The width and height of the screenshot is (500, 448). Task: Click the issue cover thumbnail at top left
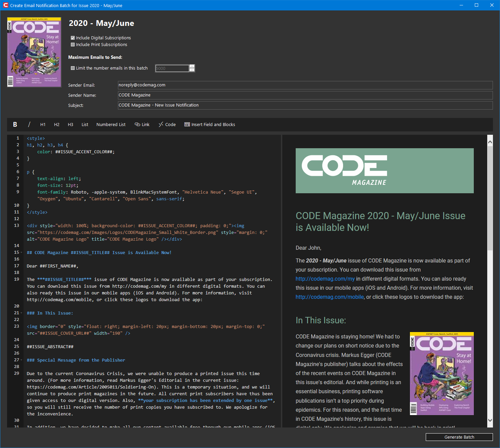[x=34, y=52]
